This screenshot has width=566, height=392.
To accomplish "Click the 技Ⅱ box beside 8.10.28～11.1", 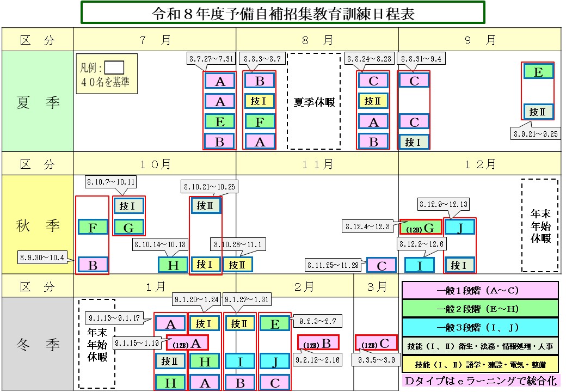I will point(237,265).
